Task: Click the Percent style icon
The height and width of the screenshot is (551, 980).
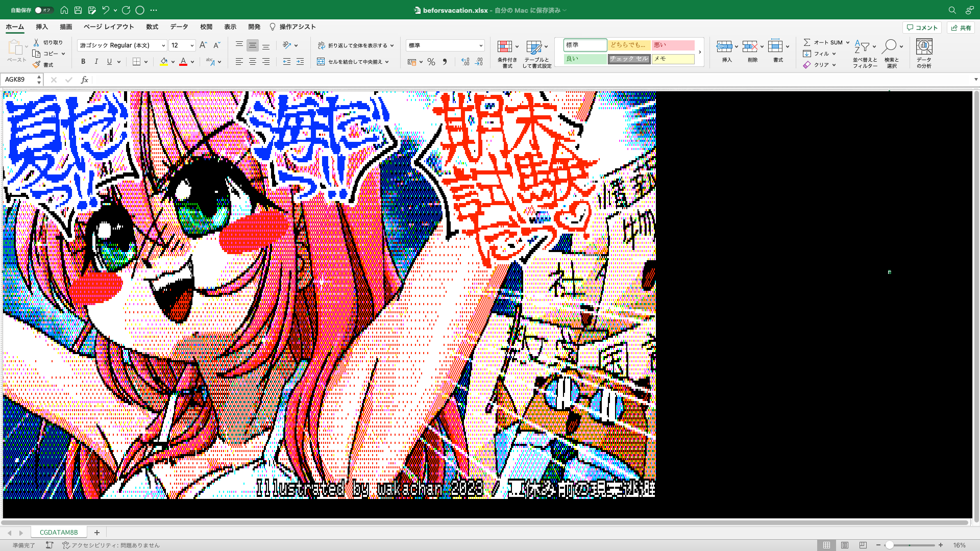Action: (431, 62)
